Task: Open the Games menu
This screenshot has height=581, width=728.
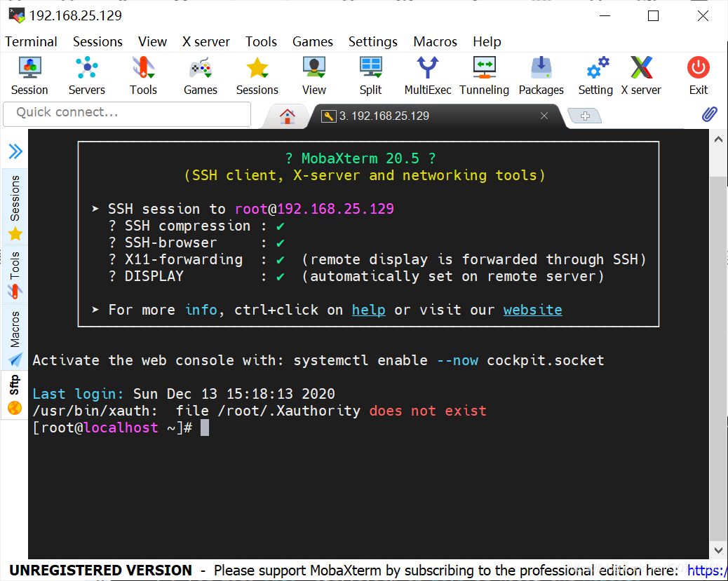Action: tap(313, 42)
